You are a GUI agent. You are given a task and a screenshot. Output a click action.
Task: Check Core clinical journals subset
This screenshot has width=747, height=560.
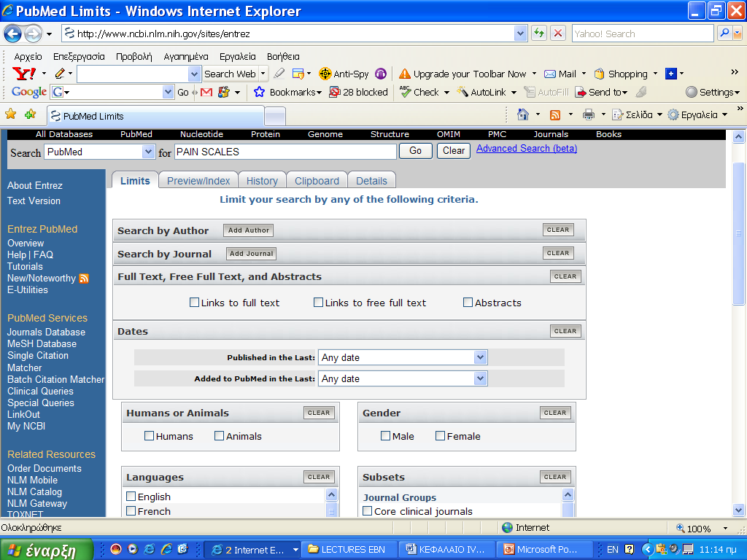[x=368, y=511]
